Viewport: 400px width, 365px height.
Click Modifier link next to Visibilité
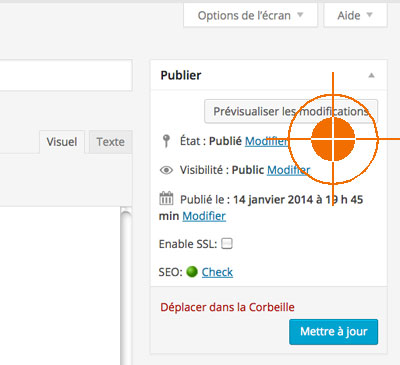pyautogui.click(x=289, y=170)
